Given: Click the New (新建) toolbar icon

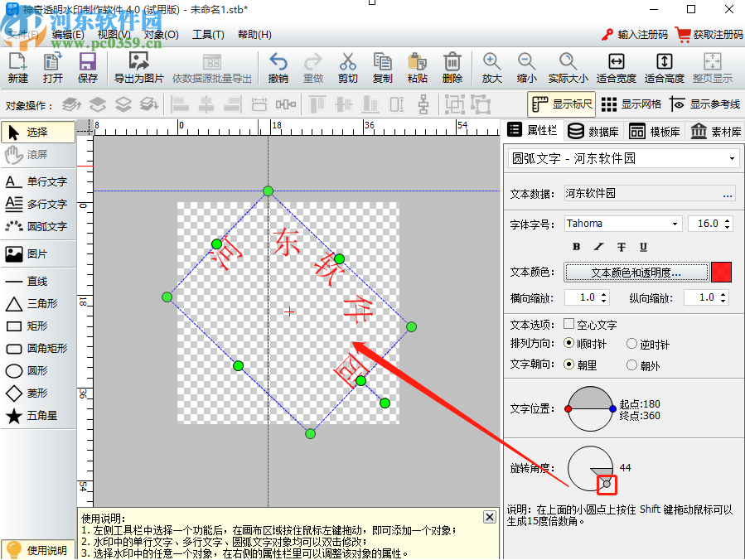Looking at the screenshot, I should pos(18,68).
